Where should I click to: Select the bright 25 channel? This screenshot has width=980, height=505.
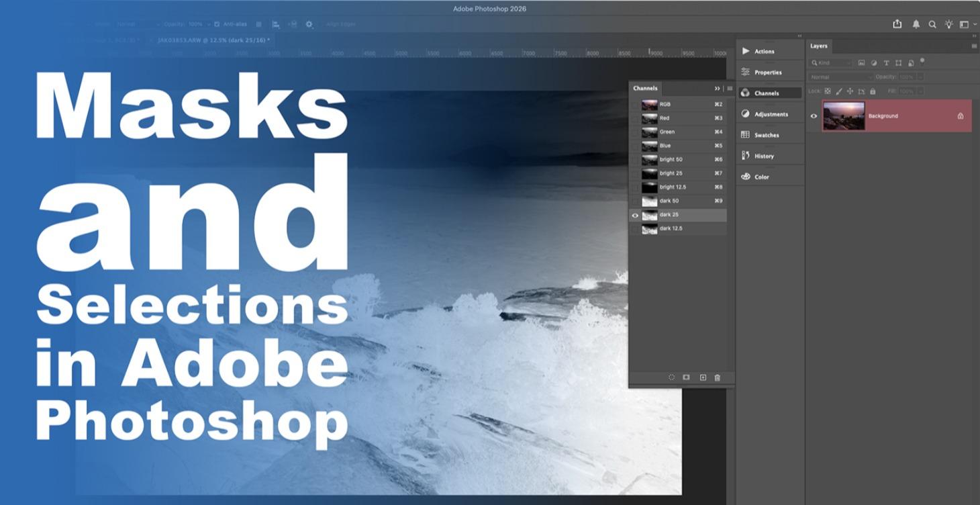(x=679, y=173)
